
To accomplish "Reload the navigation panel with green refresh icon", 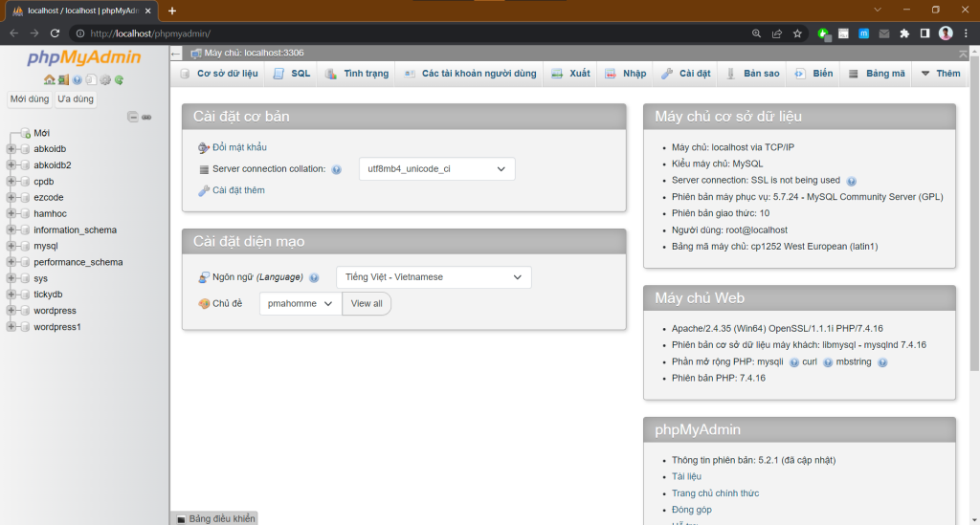I will click(119, 80).
